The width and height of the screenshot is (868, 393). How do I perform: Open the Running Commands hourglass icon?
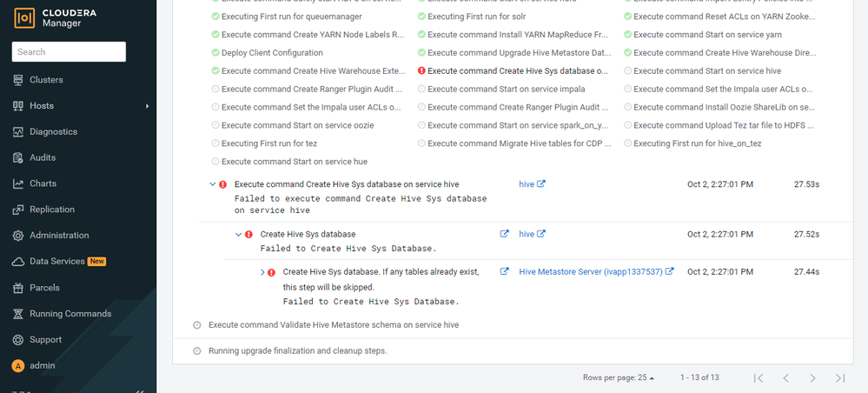[18, 314]
